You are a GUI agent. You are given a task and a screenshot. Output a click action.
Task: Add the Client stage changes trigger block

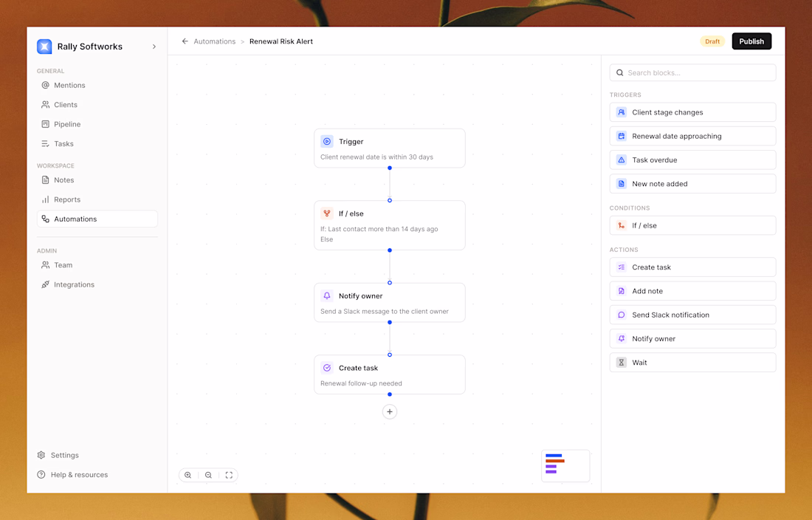pyautogui.click(x=693, y=112)
